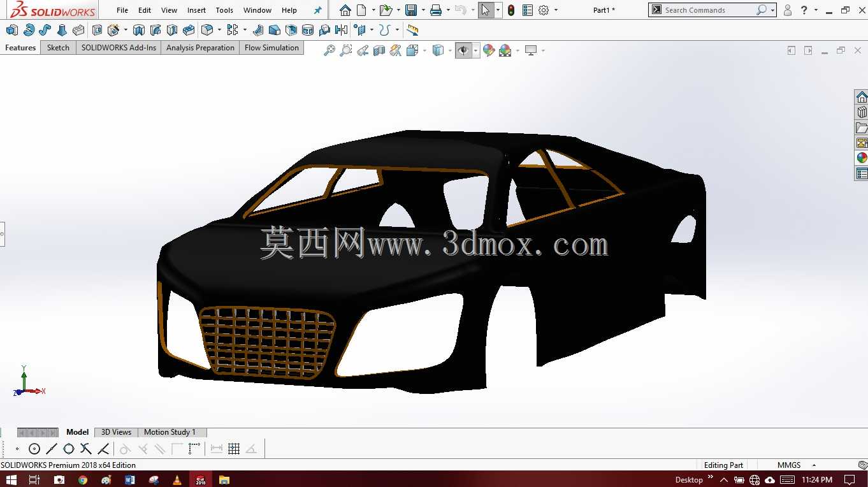Screen dimensions: 868x487
Task: Expand the Save dropdown arrow
Action: tap(423, 10)
